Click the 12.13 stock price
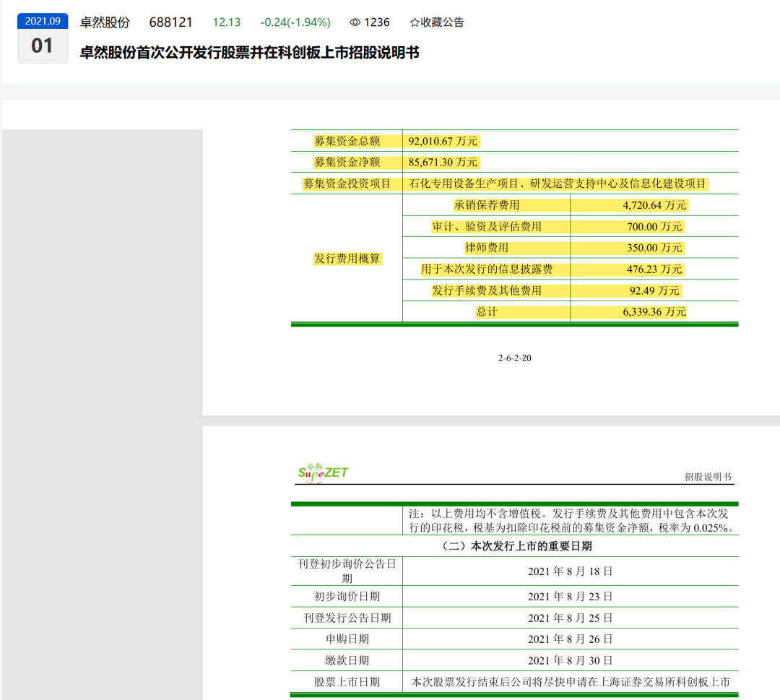Screen dimensions: 780x700 tap(227, 22)
